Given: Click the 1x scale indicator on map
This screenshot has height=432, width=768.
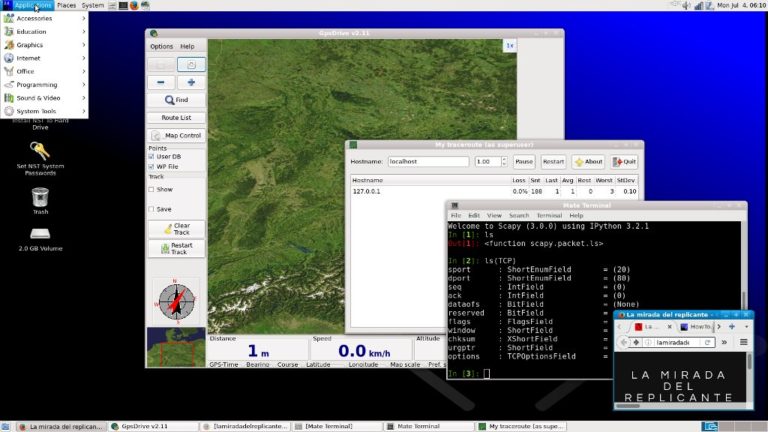Looking at the screenshot, I should [x=510, y=46].
